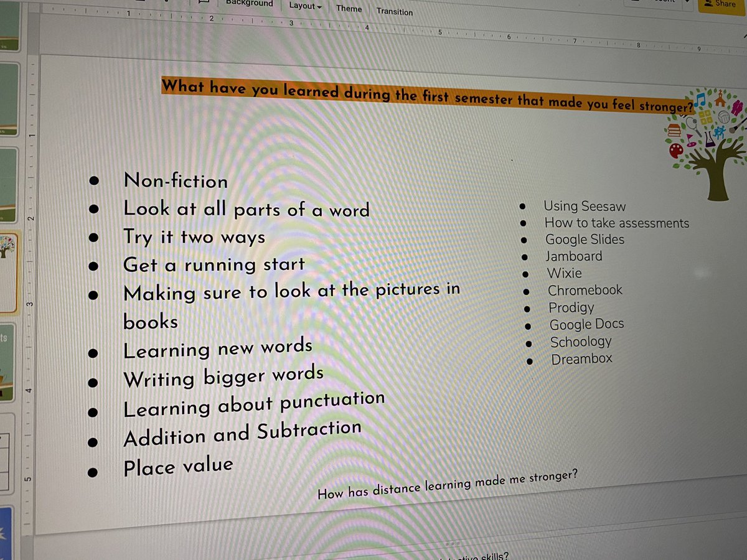Open the Transition panel
The height and width of the screenshot is (560, 747).
(394, 11)
